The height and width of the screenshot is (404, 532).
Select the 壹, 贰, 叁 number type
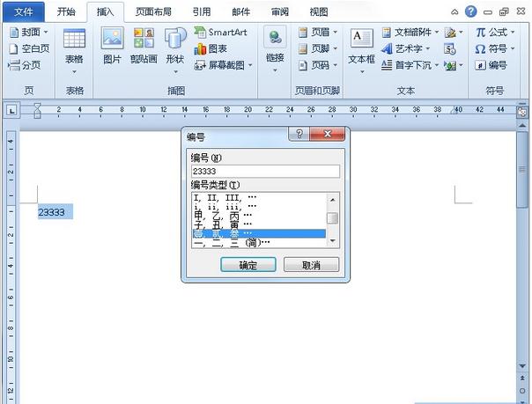pos(260,233)
